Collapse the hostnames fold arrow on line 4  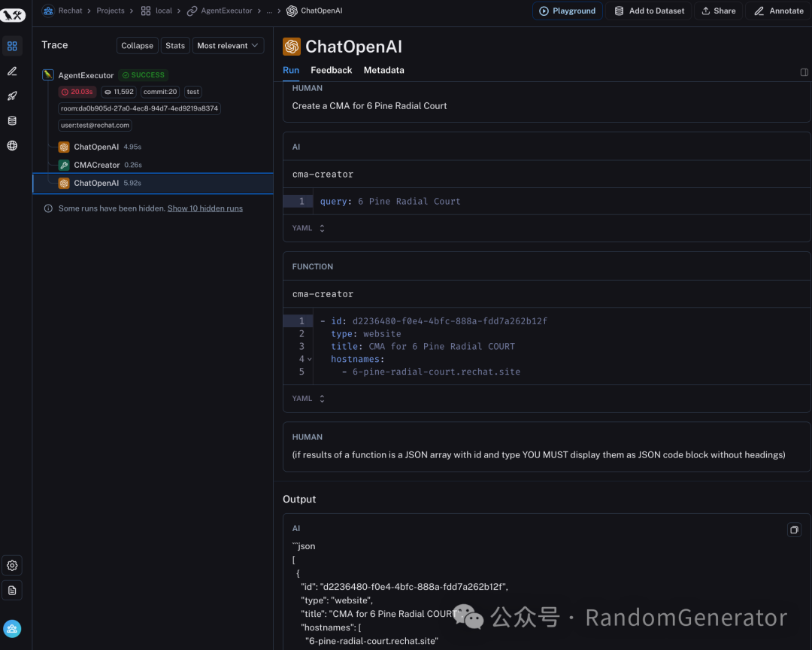click(x=310, y=359)
